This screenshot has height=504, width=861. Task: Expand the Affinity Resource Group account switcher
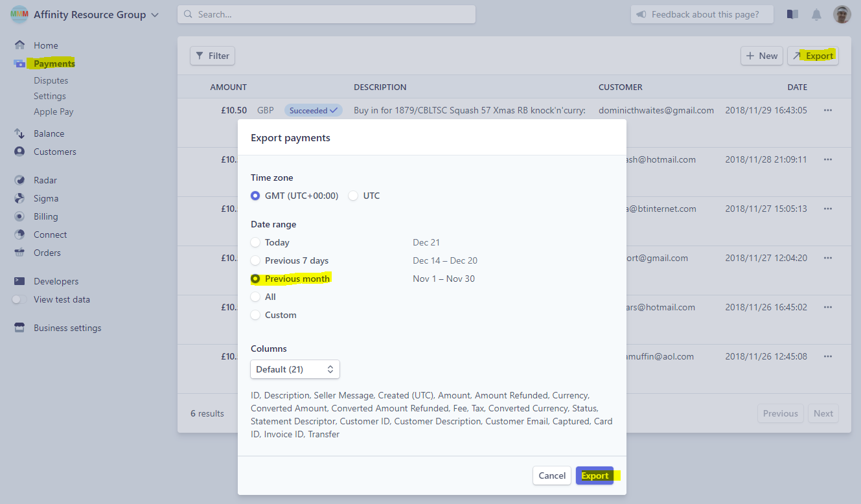coord(154,15)
